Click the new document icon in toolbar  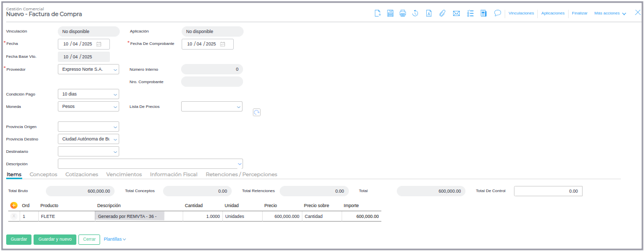click(x=378, y=13)
